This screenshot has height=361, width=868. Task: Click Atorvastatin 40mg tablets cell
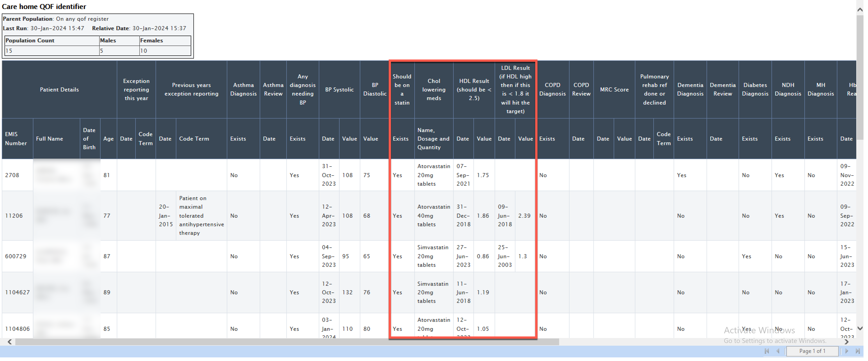434,215
